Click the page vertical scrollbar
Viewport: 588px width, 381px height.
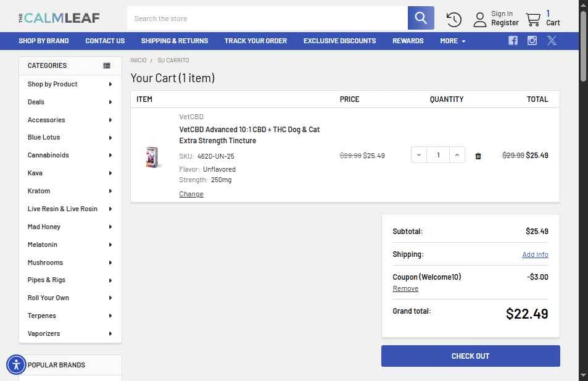click(x=583, y=46)
